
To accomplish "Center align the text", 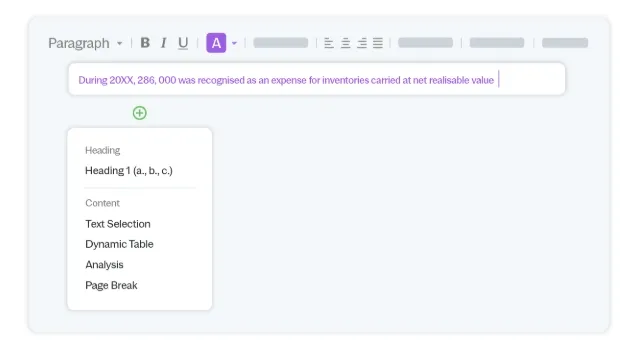I will (345, 43).
